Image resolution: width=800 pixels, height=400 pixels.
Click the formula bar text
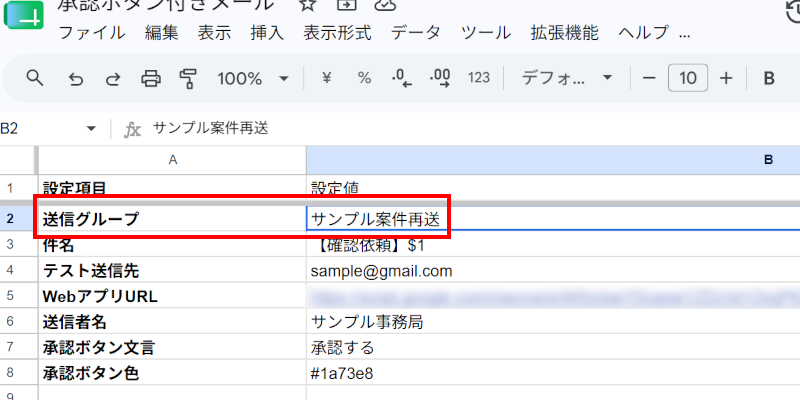211,129
